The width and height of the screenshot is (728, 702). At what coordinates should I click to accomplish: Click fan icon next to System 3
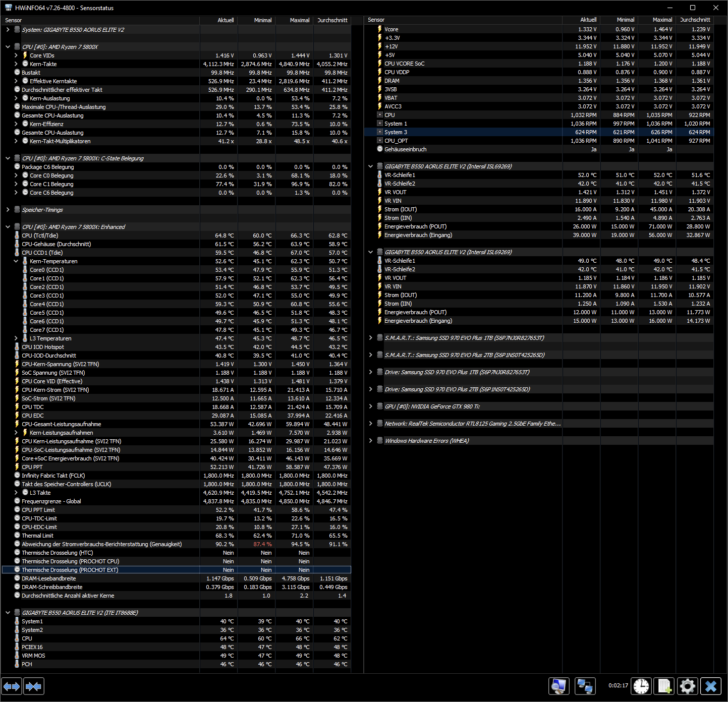click(379, 132)
